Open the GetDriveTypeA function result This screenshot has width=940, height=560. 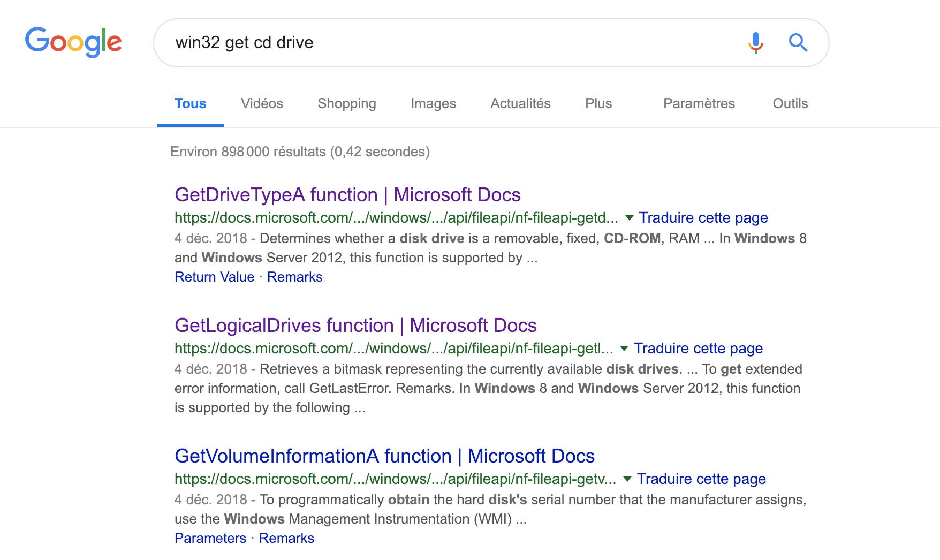347,195
